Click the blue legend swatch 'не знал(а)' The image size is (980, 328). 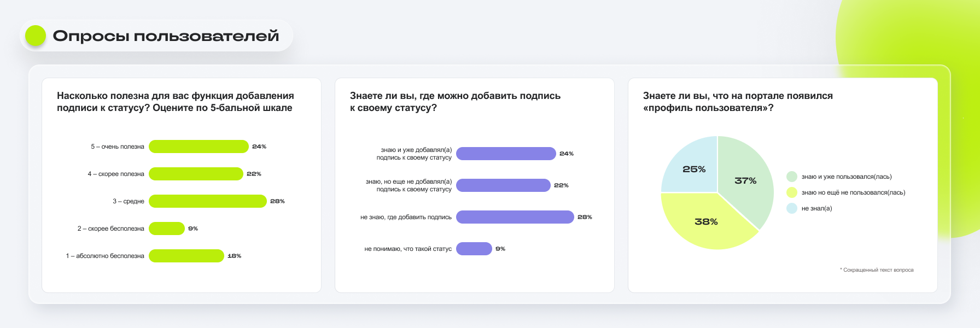pos(792,208)
